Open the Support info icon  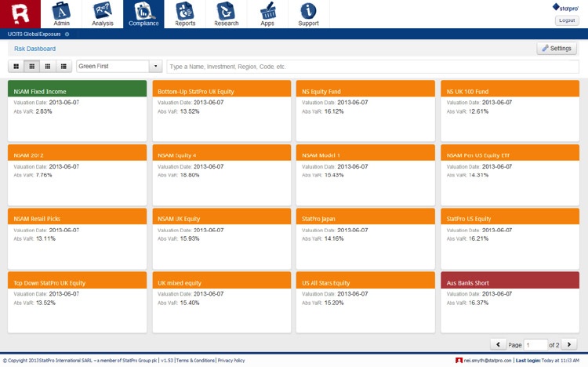tap(308, 13)
